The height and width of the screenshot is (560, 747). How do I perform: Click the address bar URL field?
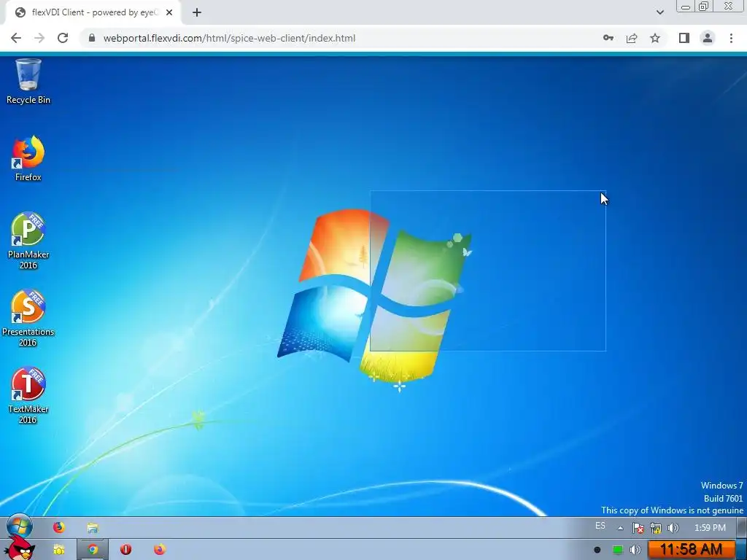[x=228, y=38]
